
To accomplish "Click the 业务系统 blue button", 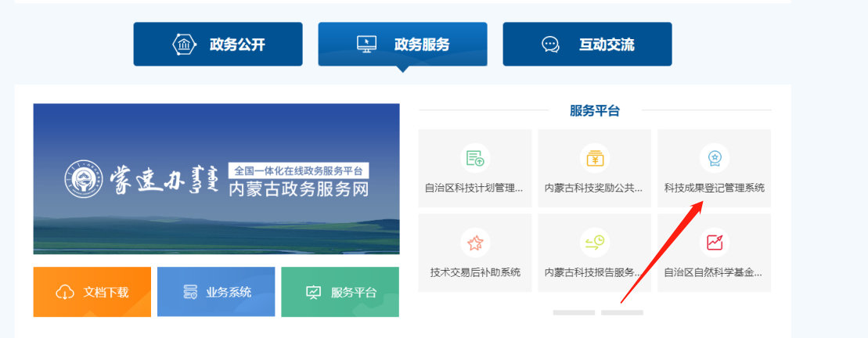I will [x=216, y=292].
